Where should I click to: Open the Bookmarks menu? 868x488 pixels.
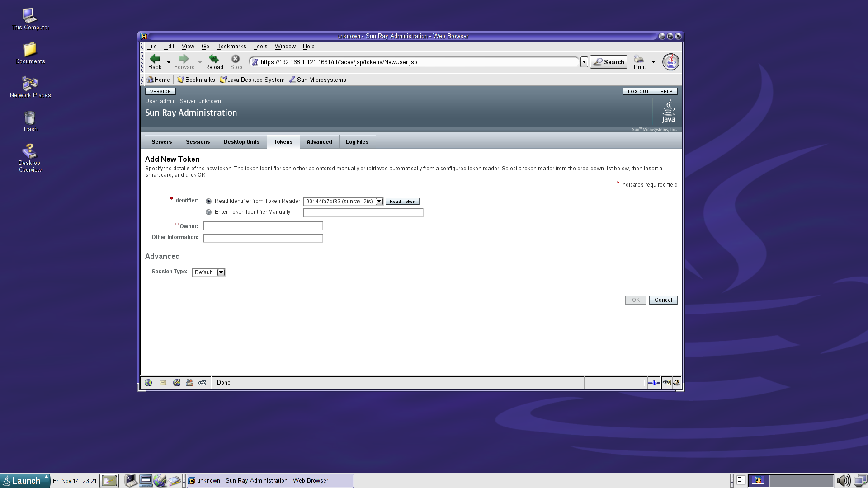pos(231,47)
